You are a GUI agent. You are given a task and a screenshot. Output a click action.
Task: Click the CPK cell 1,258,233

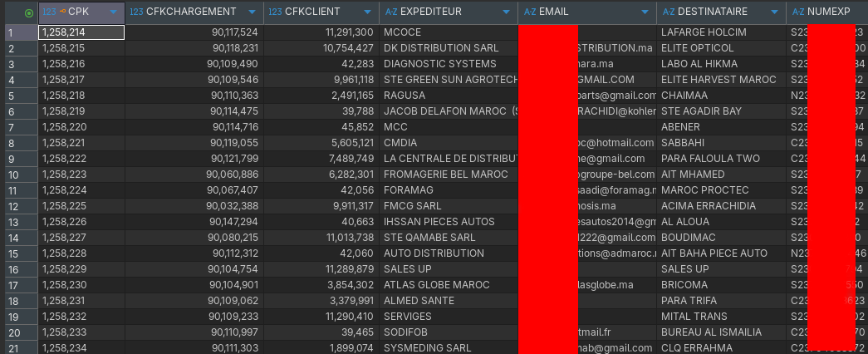pos(81,332)
